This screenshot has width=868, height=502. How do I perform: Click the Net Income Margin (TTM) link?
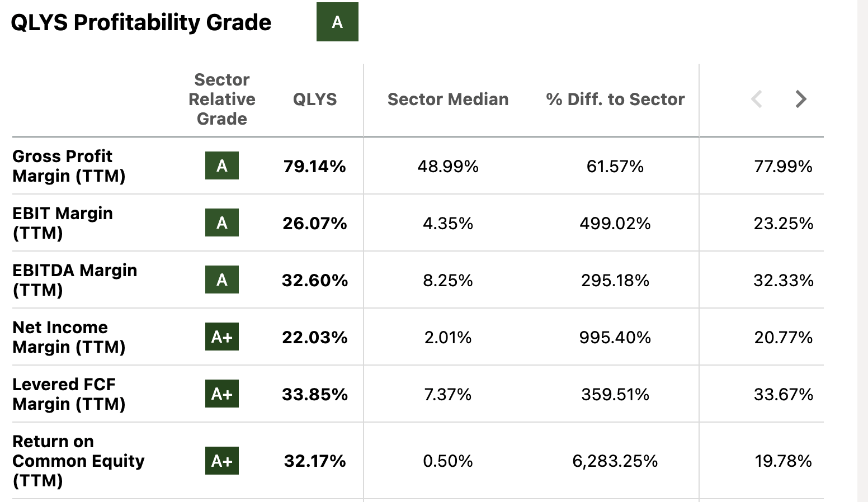click(69, 337)
